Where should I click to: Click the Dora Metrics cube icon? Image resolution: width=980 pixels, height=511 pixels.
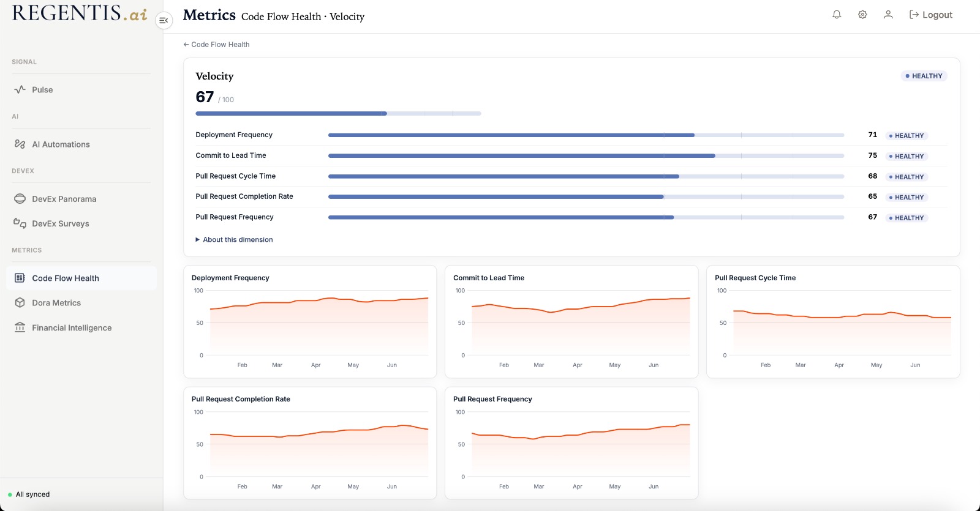click(20, 303)
